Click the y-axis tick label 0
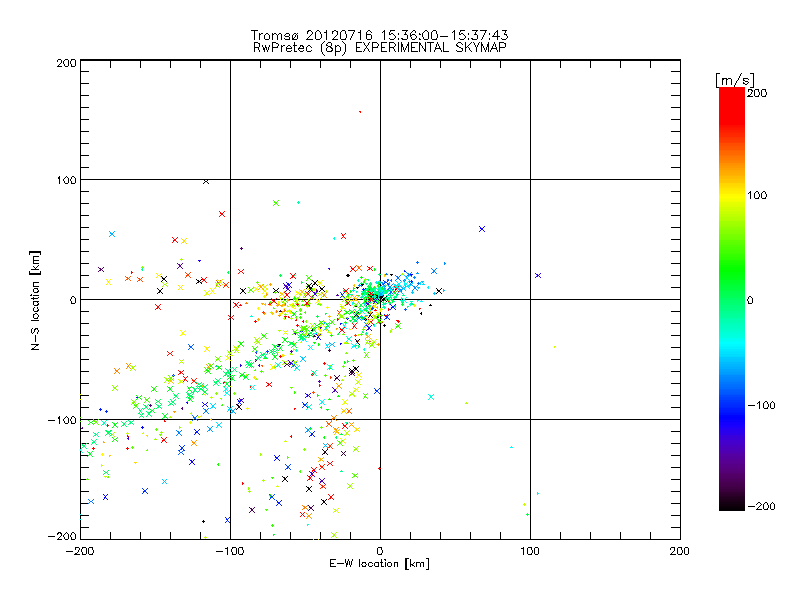 pos(73,300)
